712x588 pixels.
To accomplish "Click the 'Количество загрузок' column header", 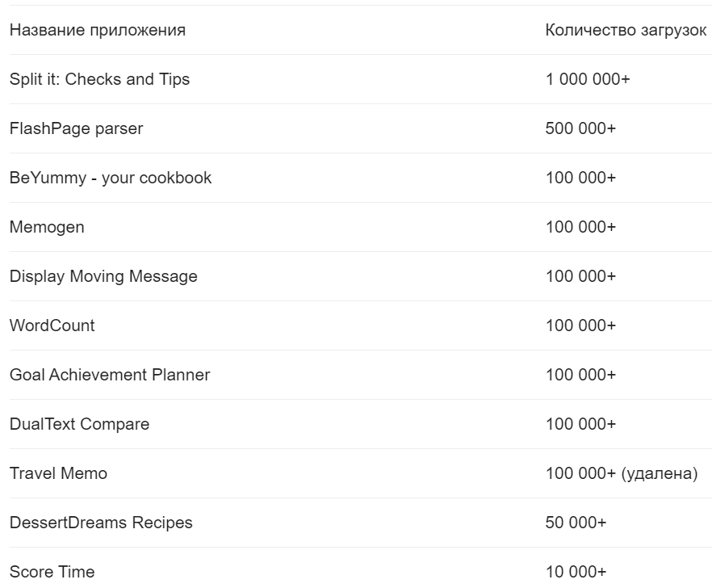I will point(626,31).
